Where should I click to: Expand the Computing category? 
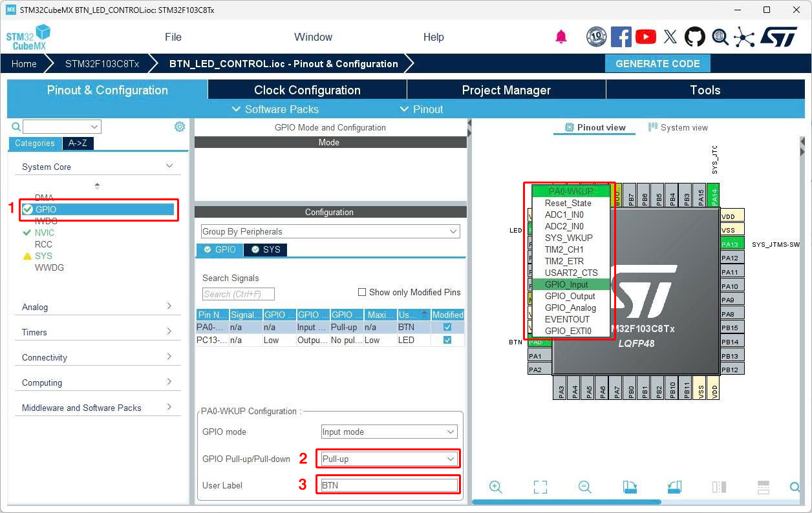(169, 382)
